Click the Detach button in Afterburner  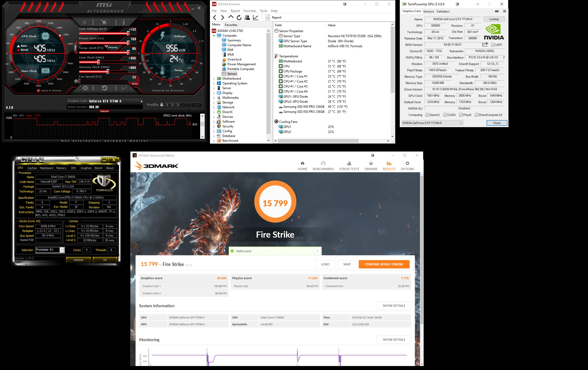(x=105, y=111)
